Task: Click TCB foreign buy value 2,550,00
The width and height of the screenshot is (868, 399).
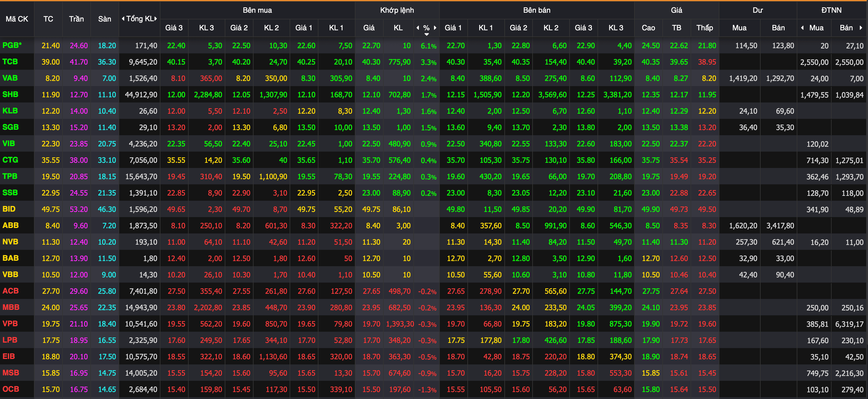Action: pyautogui.click(x=814, y=62)
